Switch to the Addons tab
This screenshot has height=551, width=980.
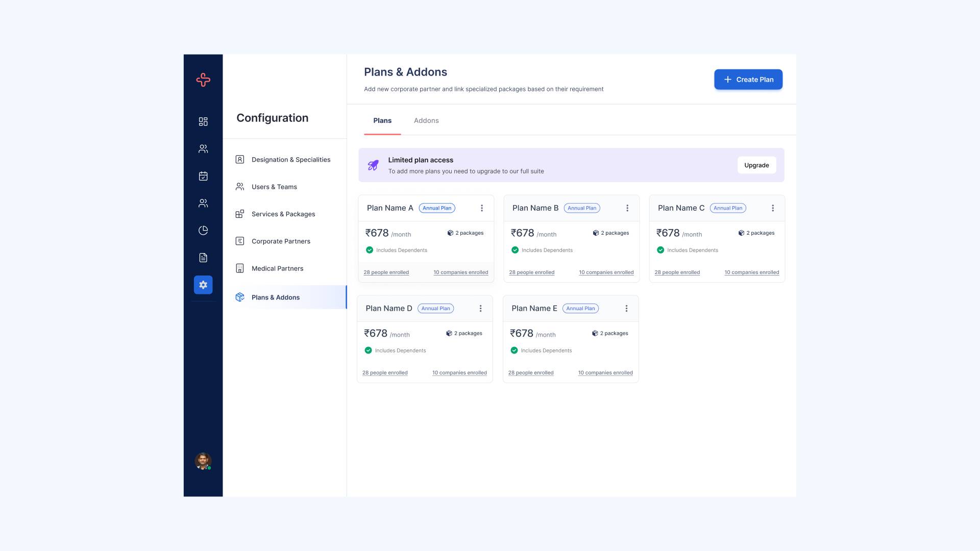click(426, 120)
